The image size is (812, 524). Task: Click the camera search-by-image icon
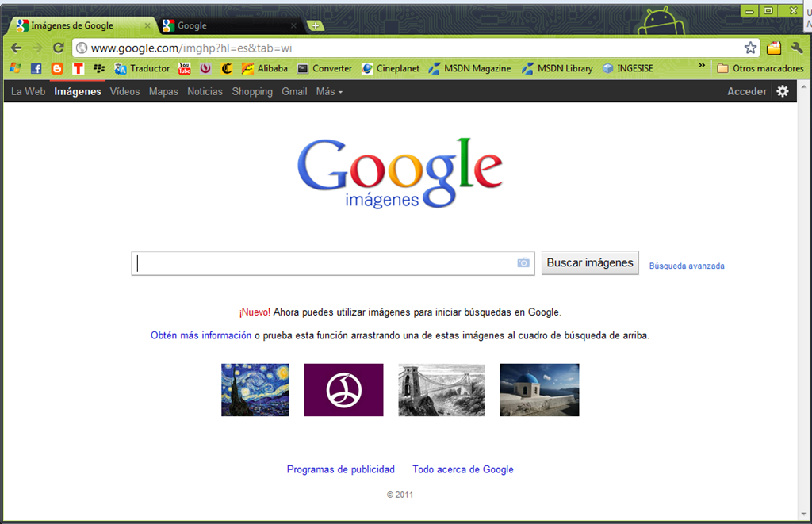(x=523, y=263)
